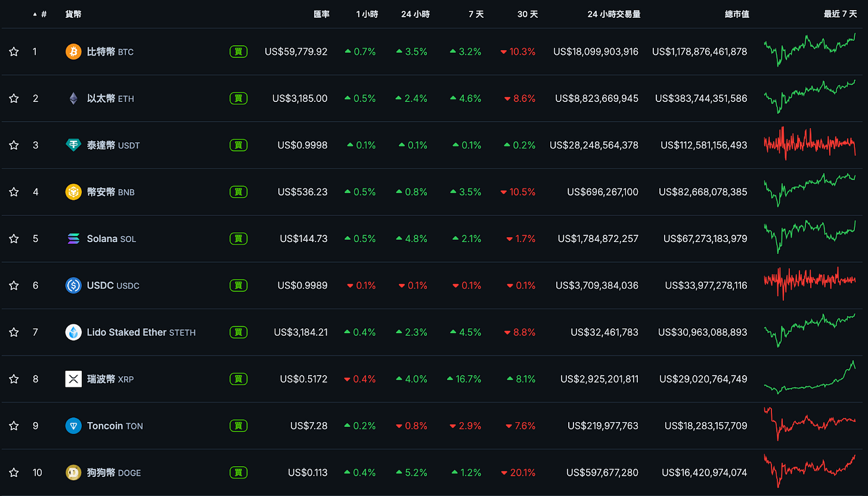Image resolution: width=868 pixels, height=496 pixels.
Task: Open the Solana SOL coin page
Action: [x=111, y=238]
